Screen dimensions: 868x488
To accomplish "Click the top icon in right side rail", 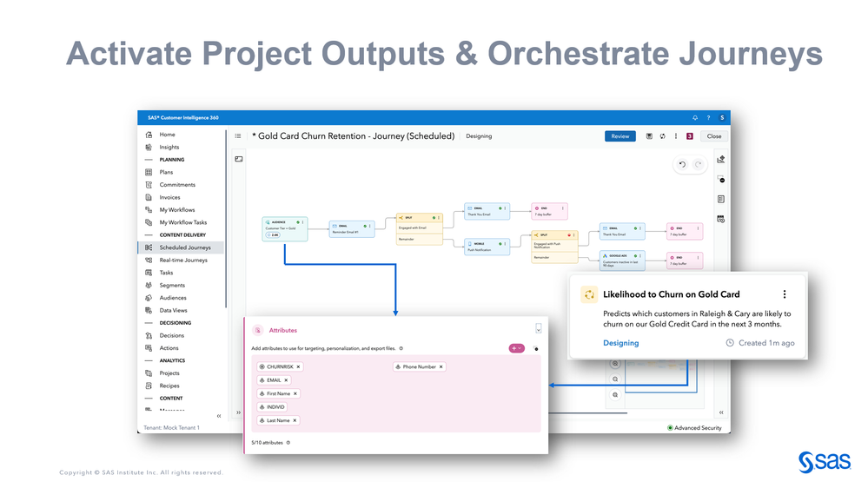I will point(721,160).
